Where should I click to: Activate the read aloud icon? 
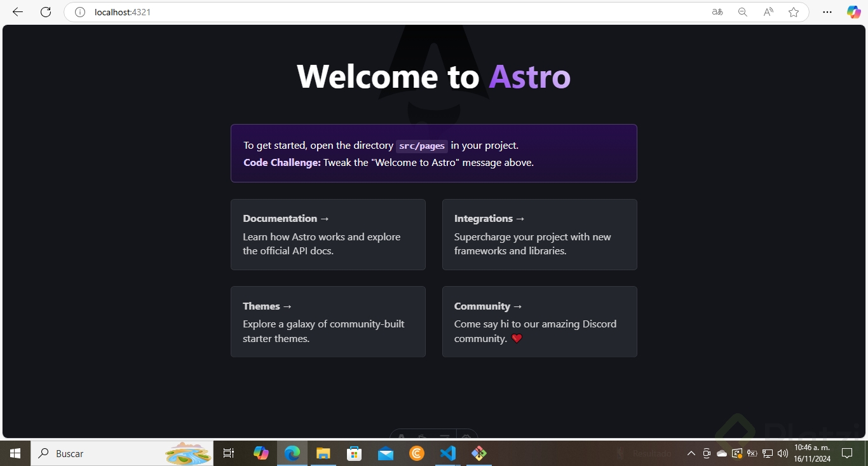[x=768, y=12]
